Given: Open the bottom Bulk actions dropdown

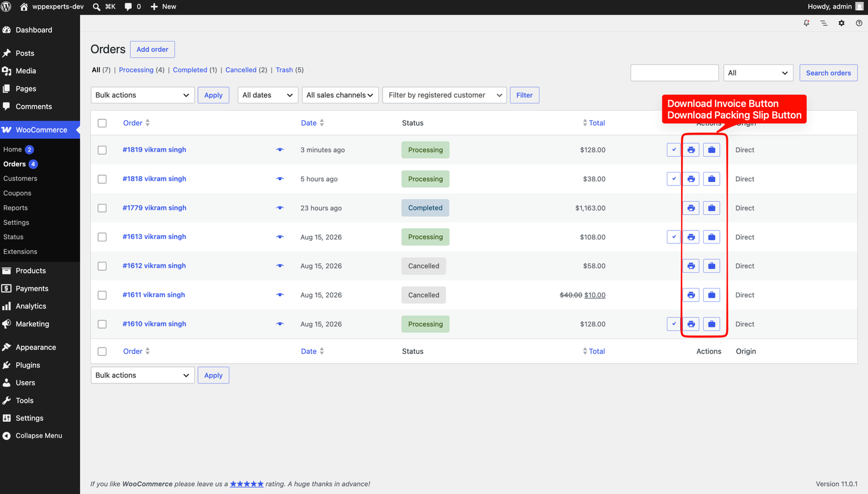Looking at the screenshot, I should 143,375.
